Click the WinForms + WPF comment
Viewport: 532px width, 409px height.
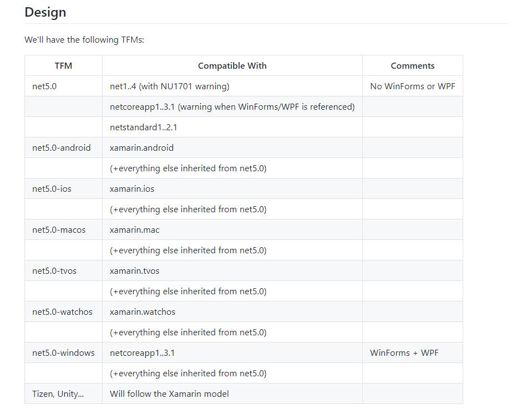coord(404,353)
